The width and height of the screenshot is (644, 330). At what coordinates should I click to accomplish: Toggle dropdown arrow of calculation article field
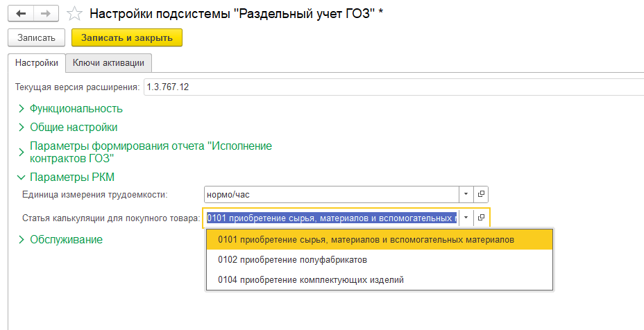(466, 218)
